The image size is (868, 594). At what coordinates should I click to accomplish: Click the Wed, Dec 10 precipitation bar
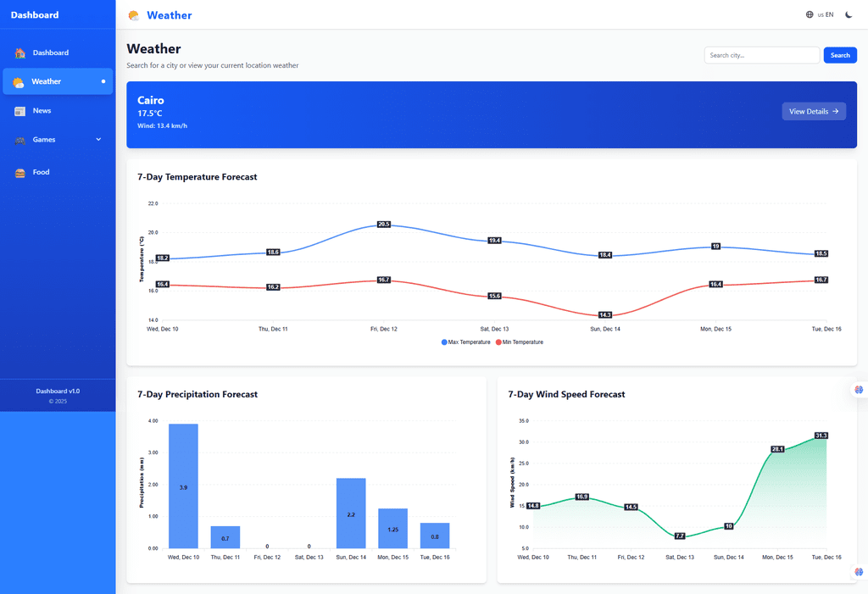(183, 486)
